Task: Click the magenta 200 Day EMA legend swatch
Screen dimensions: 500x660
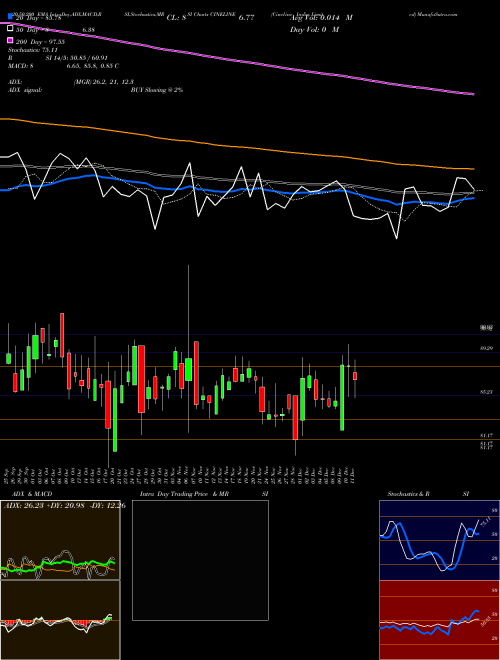Action: (x=10, y=41)
